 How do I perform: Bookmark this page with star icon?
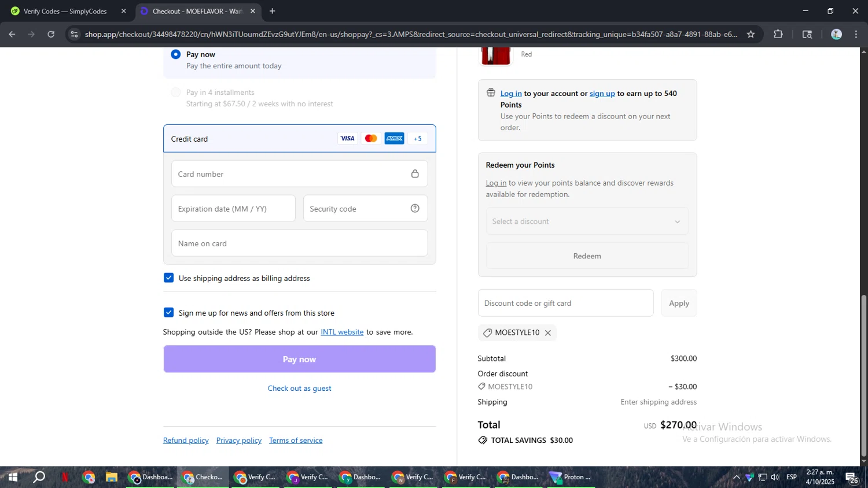[x=751, y=34]
